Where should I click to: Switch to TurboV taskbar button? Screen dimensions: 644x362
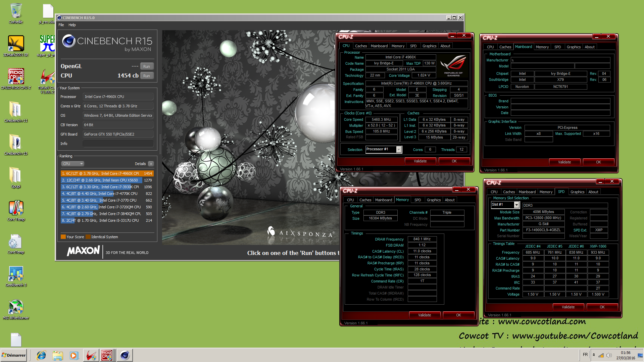point(91,355)
